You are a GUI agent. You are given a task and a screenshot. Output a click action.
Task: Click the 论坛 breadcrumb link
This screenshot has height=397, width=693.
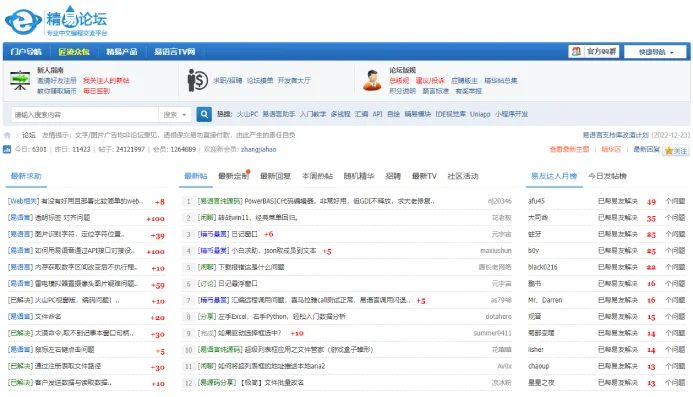29,135
